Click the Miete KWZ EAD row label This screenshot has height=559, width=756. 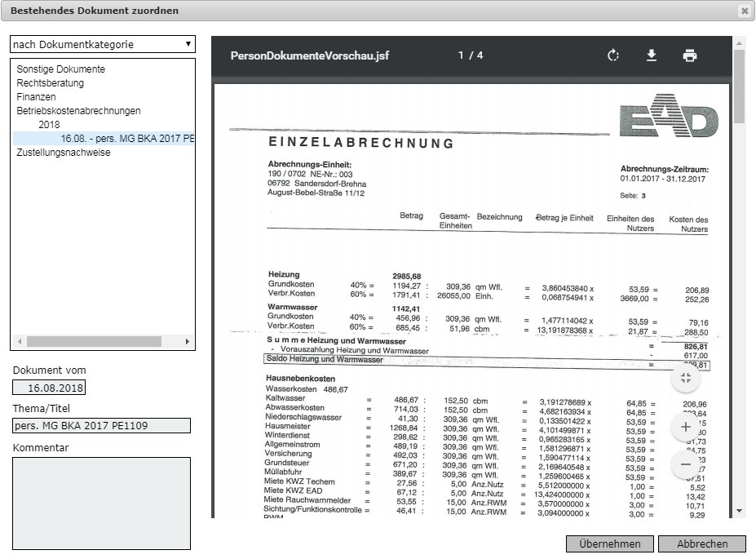[x=293, y=490]
